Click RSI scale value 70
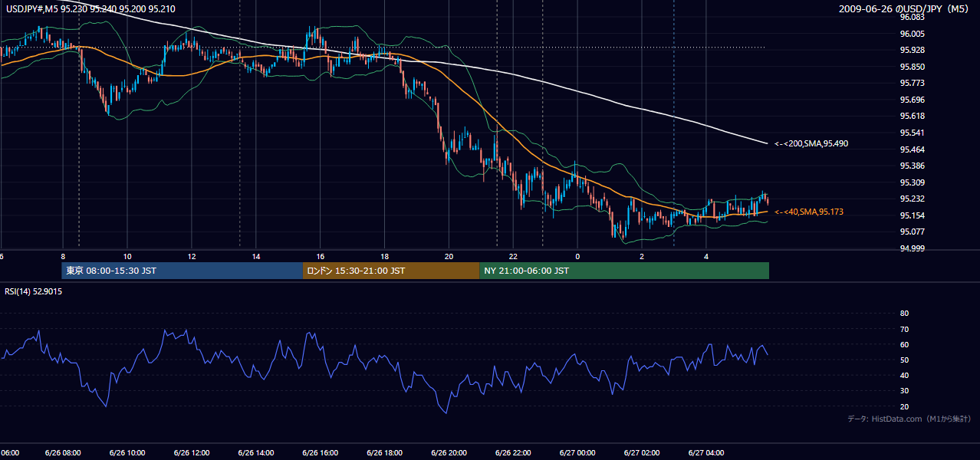Viewport: 980px width, 460px height. [x=904, y=329]
